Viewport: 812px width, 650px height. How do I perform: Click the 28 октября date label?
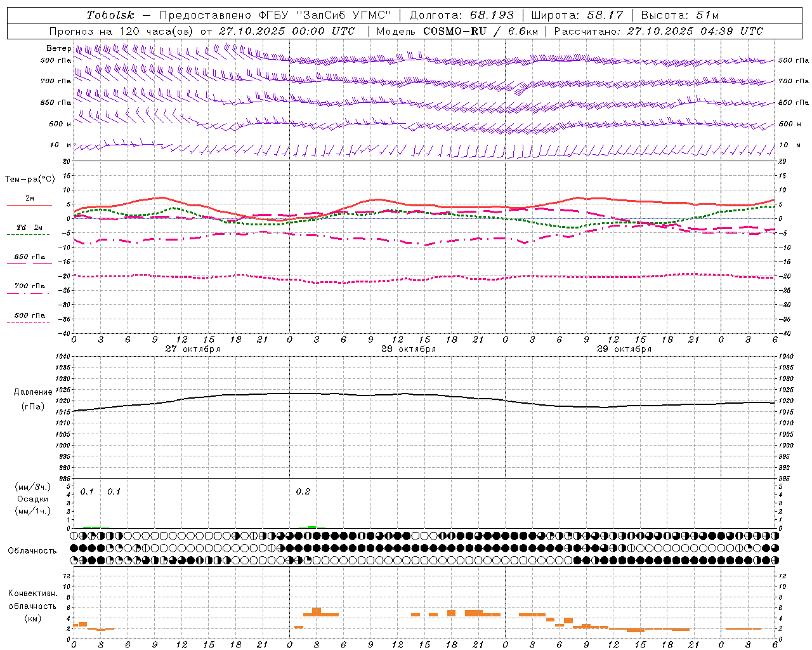[409, 348]
